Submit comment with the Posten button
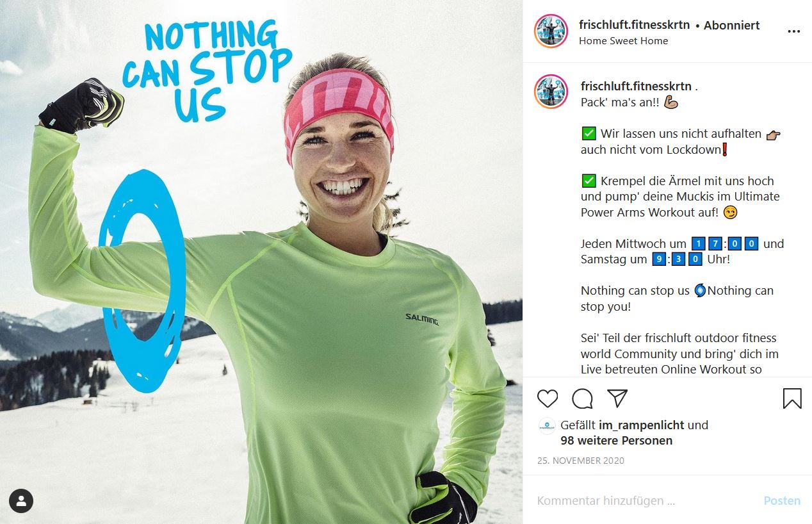 coord(782,501)
